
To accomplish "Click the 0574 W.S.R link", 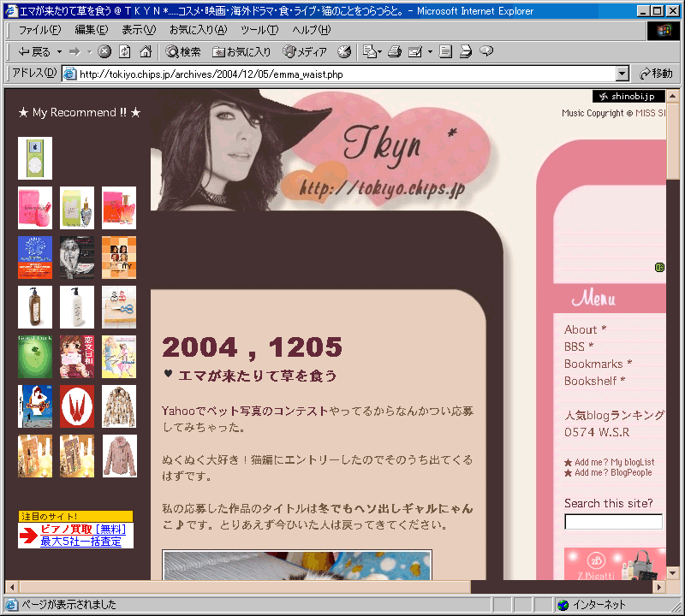I will point(597,432).
